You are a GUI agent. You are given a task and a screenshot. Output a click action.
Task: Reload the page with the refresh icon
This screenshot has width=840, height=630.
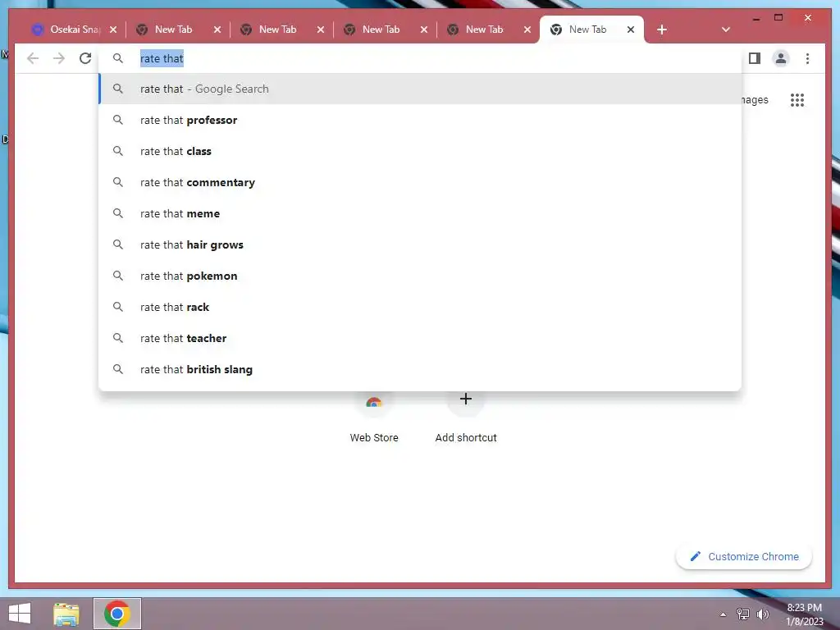click(x=85, y=58)
